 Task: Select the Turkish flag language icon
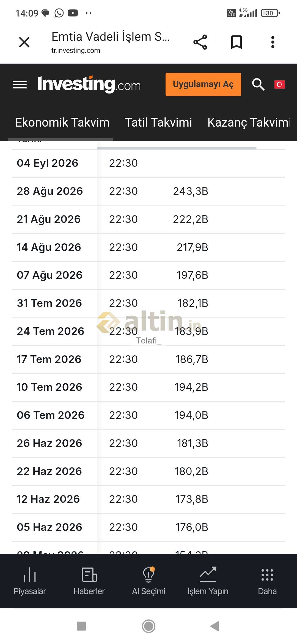[279, 84]
